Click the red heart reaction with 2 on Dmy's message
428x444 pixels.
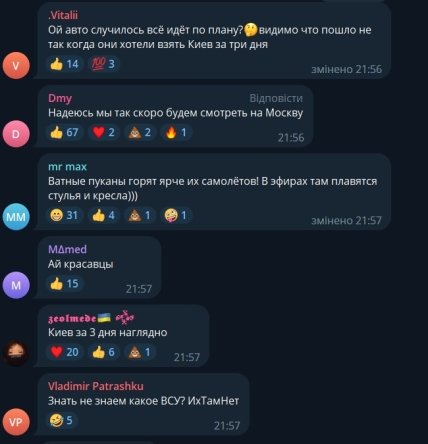104,132
